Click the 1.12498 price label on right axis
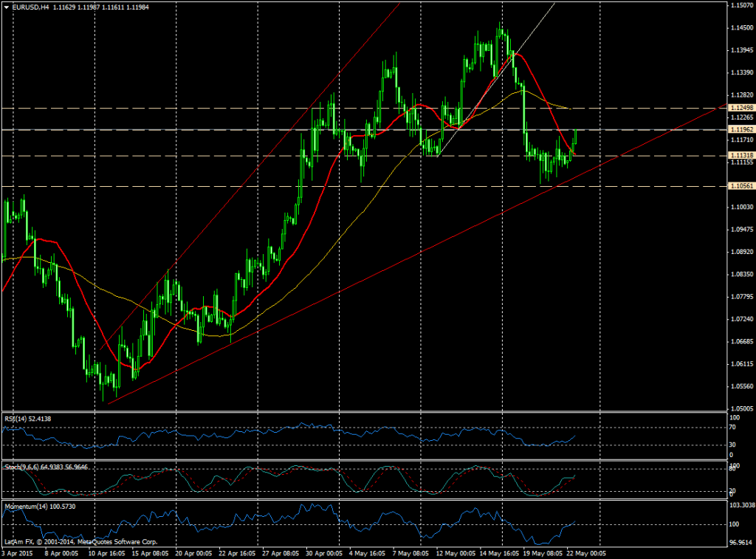Screen dimensions: 756x559 737,108
